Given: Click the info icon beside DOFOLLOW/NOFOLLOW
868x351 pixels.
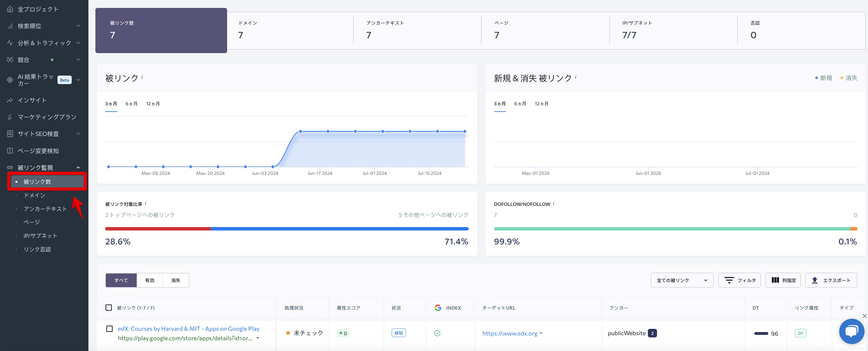Looking at the screenshot, I should [x=554, y=203].
